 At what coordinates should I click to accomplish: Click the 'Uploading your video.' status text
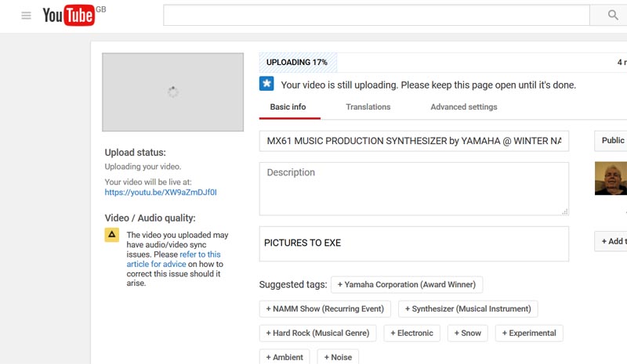[143, 167]
